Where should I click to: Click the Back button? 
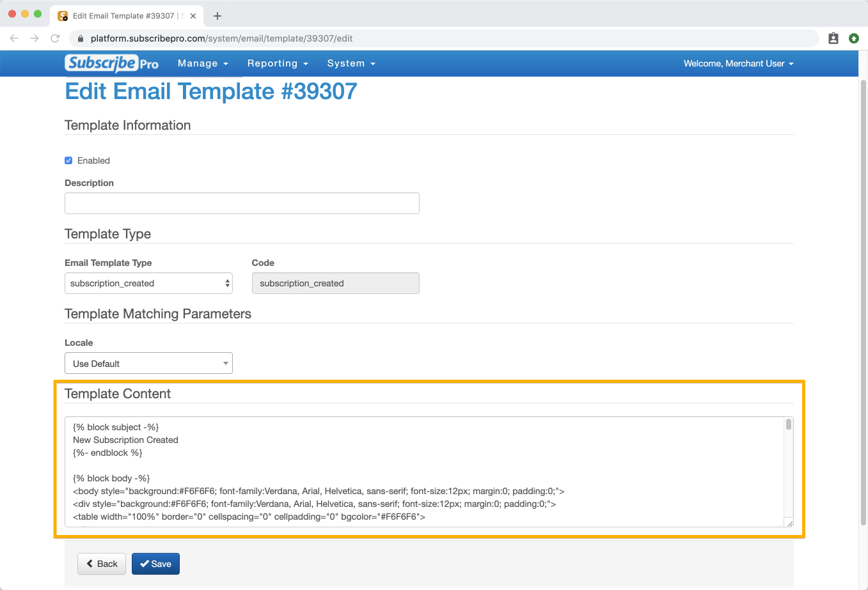(x=102, y=564)
